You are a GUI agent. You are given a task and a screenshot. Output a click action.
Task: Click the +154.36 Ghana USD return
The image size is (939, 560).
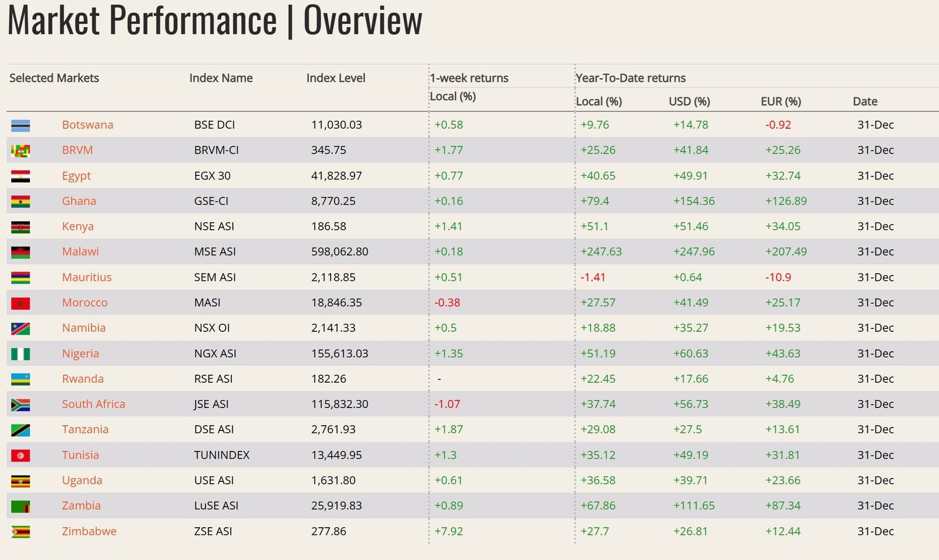[x=694, y=201]
